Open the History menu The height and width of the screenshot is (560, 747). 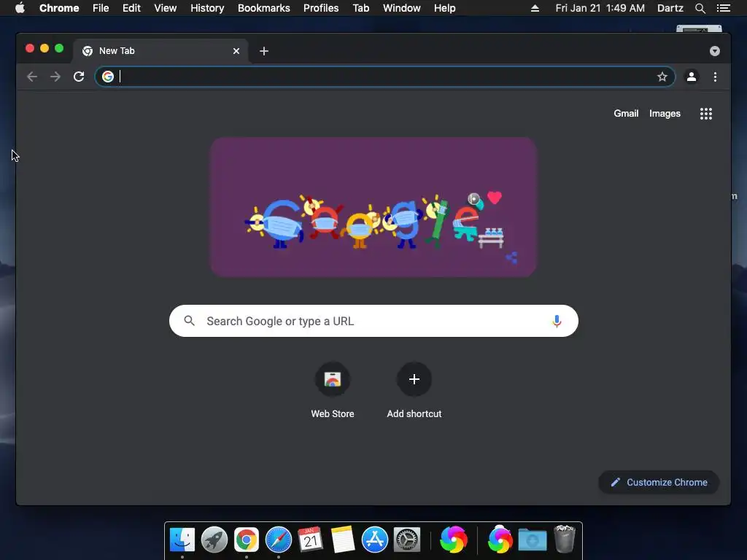[207, 8]
